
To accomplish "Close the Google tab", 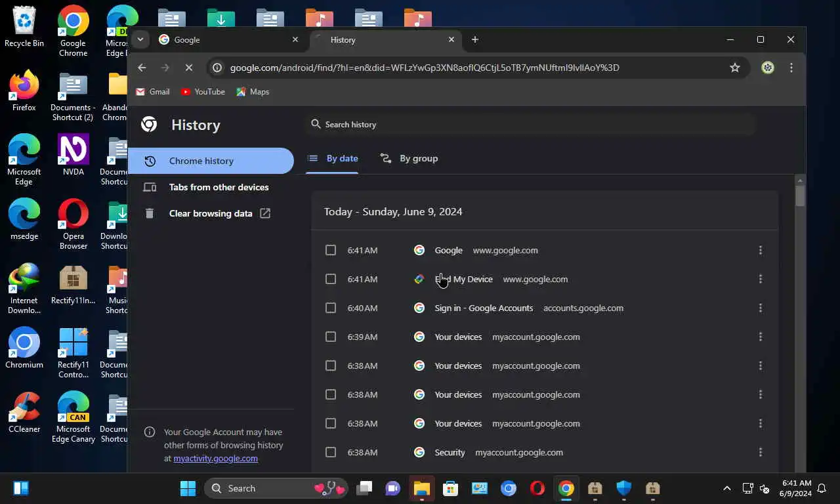I will (x=295, y=39).
